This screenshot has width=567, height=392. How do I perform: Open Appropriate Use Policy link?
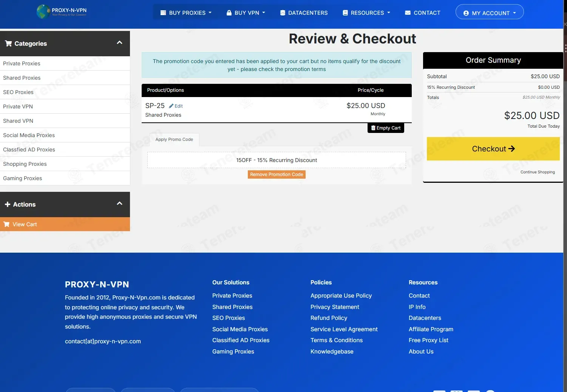(341, 296)
